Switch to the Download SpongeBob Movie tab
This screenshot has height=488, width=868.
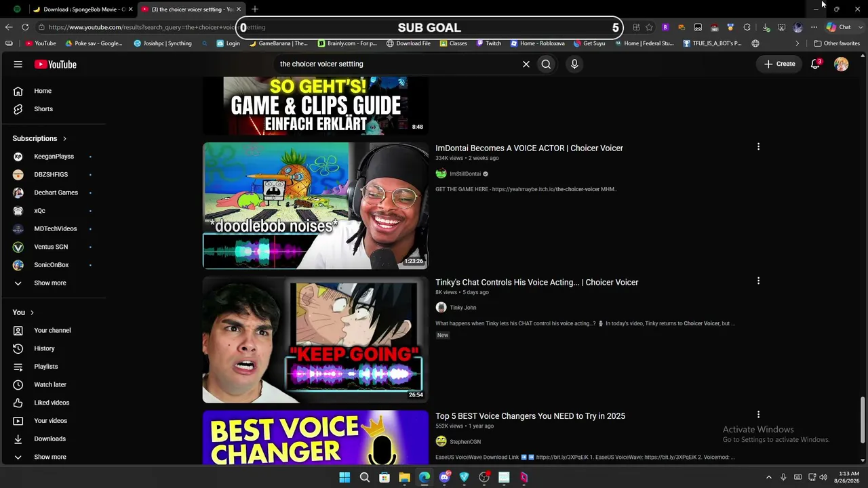coord(82,9)
